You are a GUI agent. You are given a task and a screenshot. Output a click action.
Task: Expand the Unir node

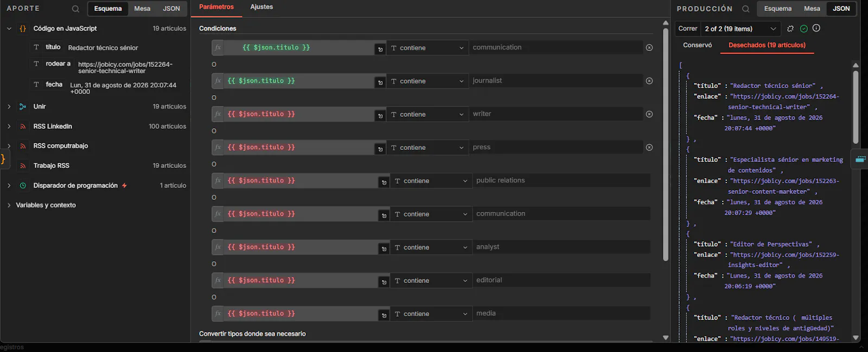[9, 106]
